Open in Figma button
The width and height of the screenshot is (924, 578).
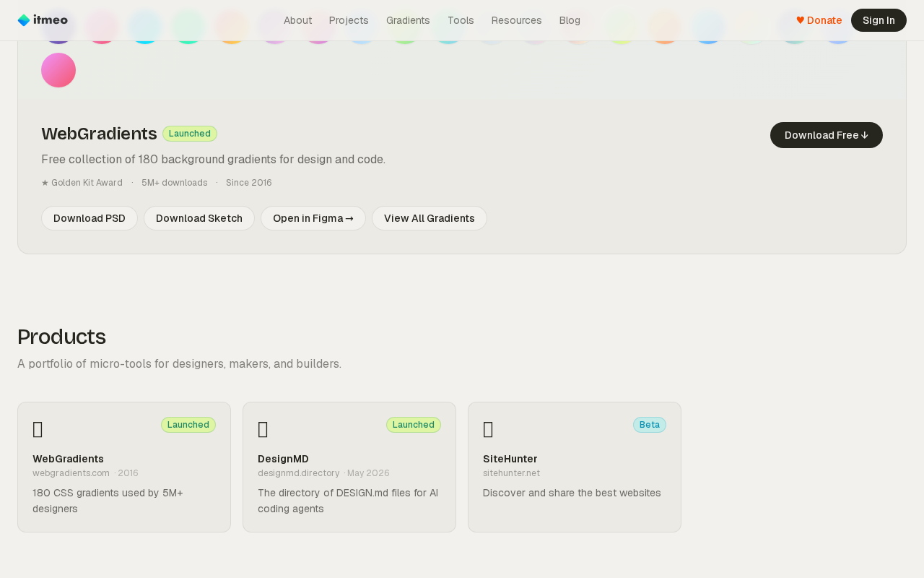click(x=313, y=218)
